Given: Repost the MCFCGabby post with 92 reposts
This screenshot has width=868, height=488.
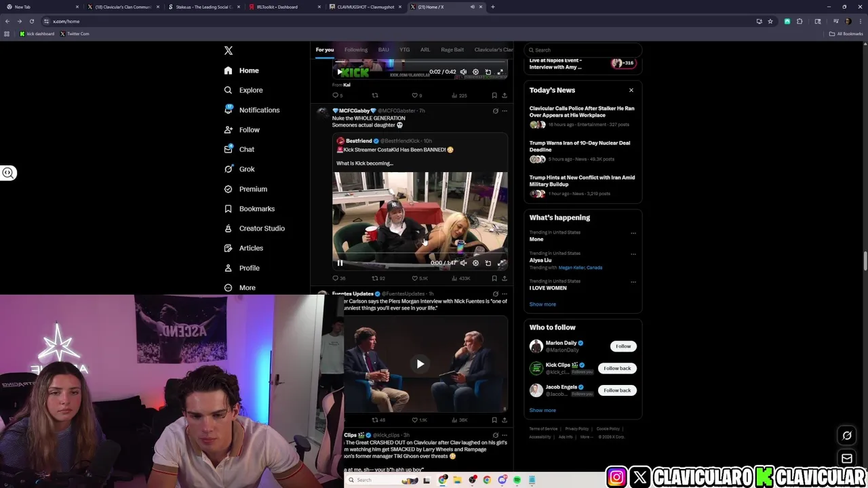Looking at the screenshot, I should pos(378,278).
